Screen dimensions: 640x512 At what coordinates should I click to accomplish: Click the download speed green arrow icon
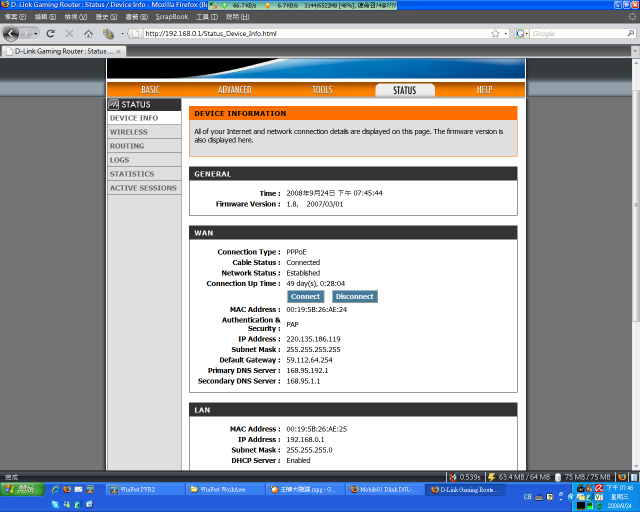click(225, 5)
